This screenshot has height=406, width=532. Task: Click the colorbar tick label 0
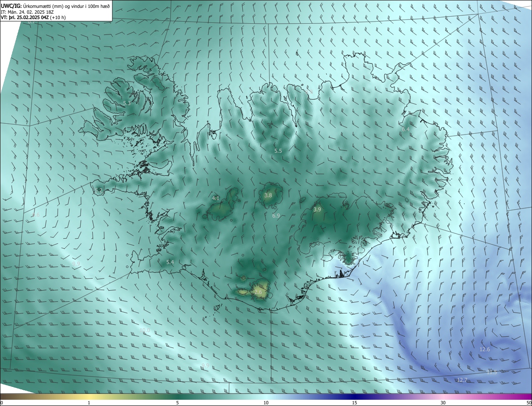(x=2, y=403)
